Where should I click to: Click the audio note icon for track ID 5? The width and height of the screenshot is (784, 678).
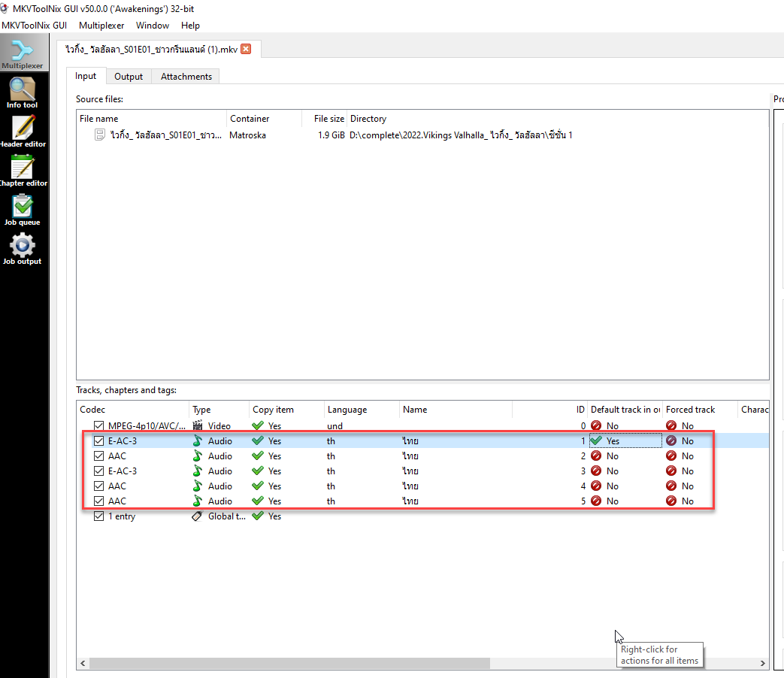pyautogui.click(x=198, y=501)
